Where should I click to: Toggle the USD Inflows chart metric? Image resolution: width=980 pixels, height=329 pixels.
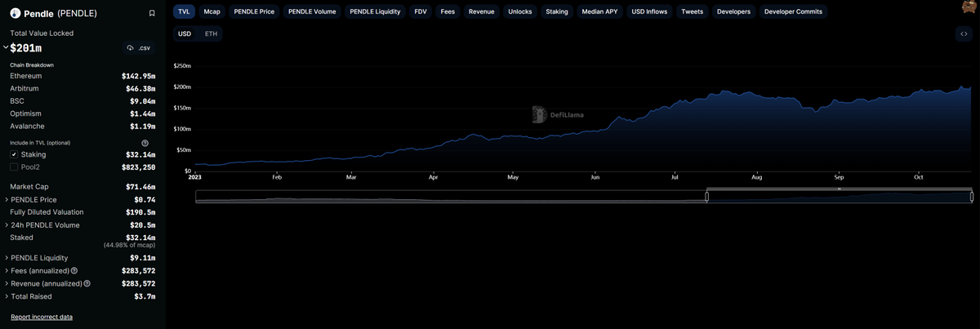tap(651, 11)
